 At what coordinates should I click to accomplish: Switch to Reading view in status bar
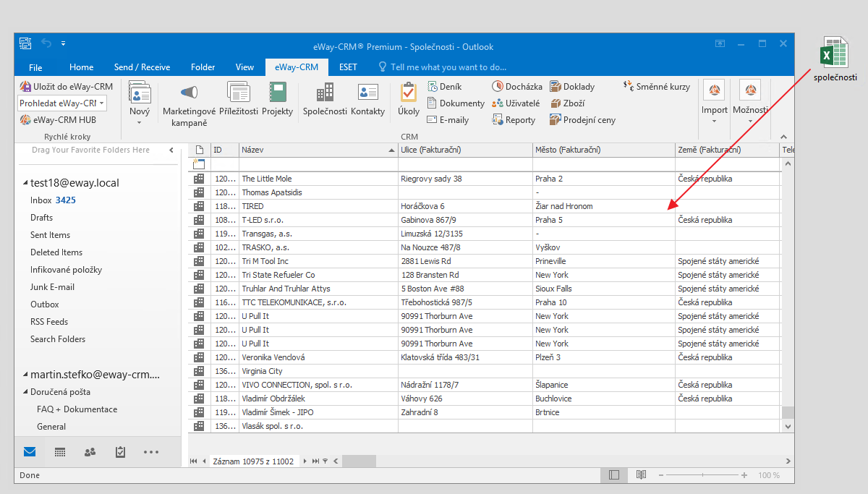pos(641,475)
